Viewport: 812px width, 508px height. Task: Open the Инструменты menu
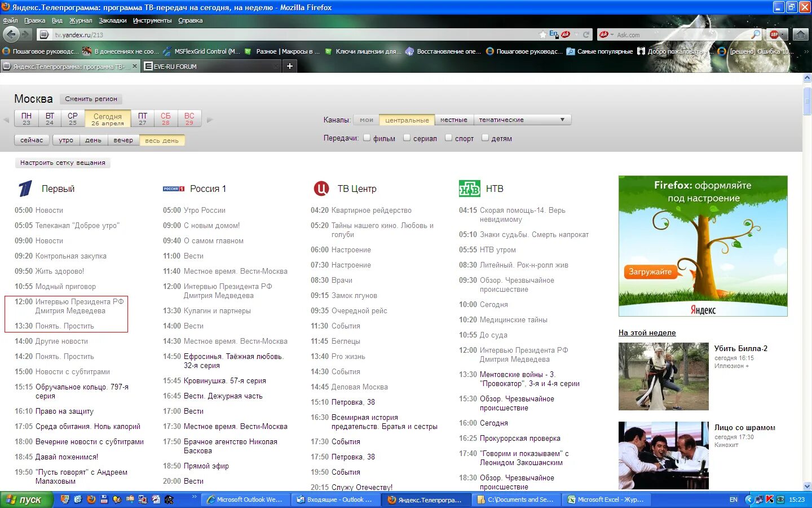point(152,20)
